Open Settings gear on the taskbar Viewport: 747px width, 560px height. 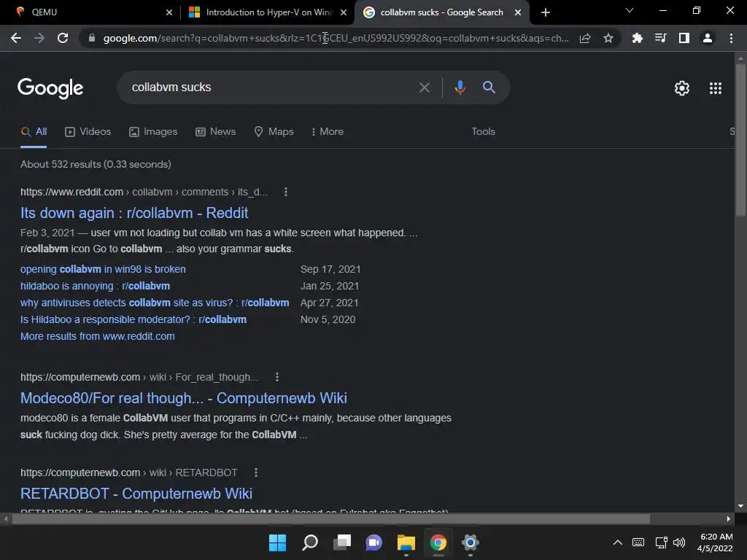471,542
